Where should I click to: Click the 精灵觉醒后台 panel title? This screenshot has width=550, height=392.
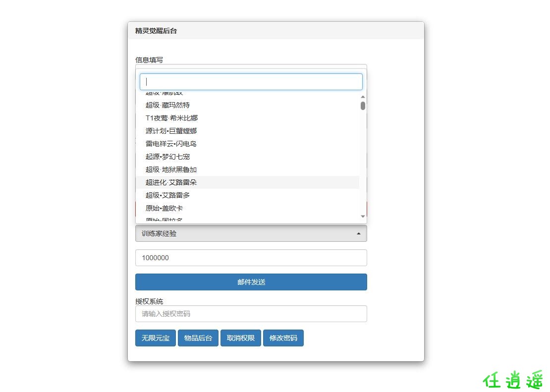click(x=156, y=31)
